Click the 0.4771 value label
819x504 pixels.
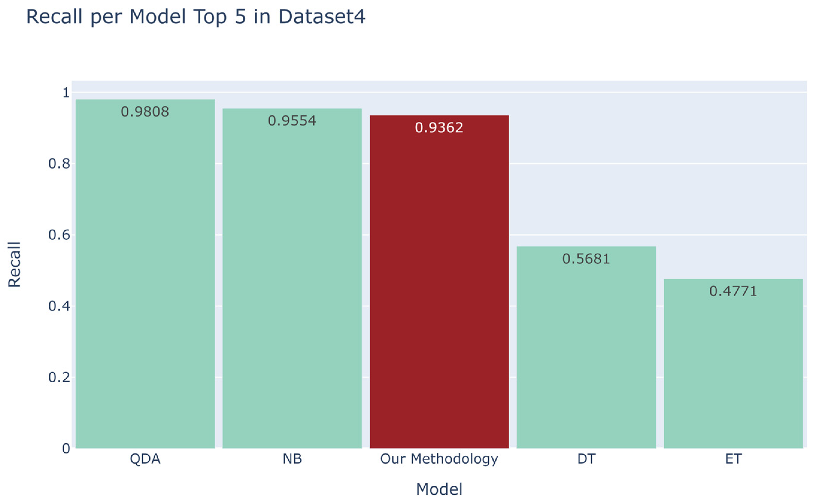(x=733, y=291)
